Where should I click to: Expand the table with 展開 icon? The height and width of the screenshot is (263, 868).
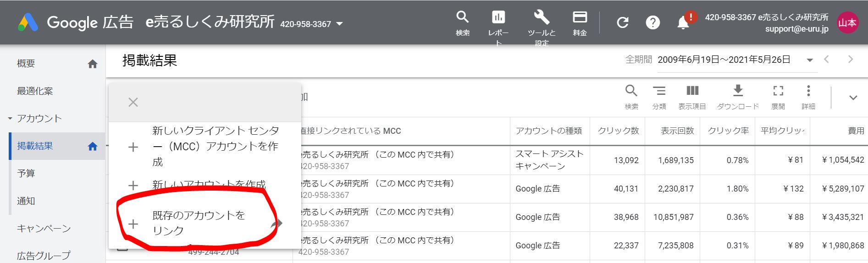pyautogui.click(x=778, y=97)
